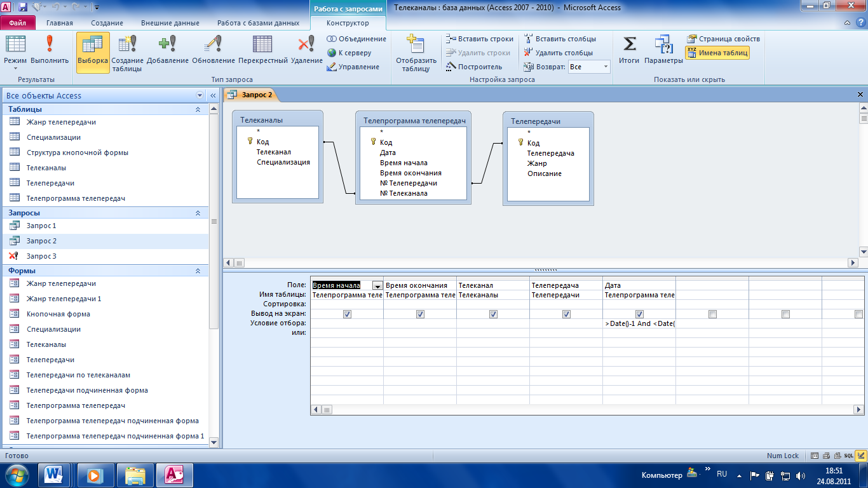Open file explorer folder in taskbar
This screenshot has width=868, height=488.
[135, 475]
